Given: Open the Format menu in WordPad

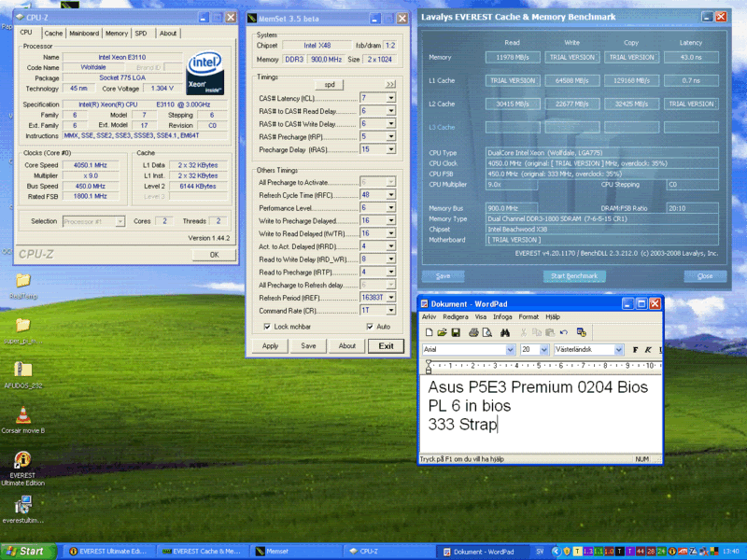Looking at the screenshot, I should pyautogui.click(x=529, y=316).
